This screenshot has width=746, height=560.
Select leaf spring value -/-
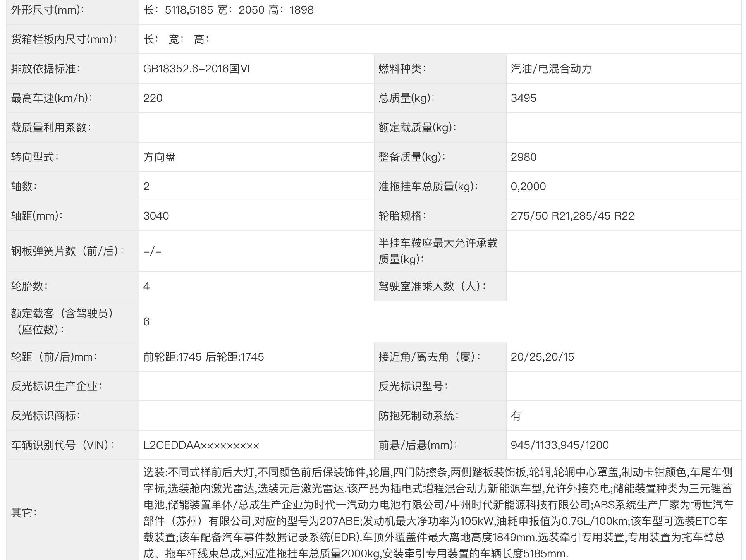(152, 251)
